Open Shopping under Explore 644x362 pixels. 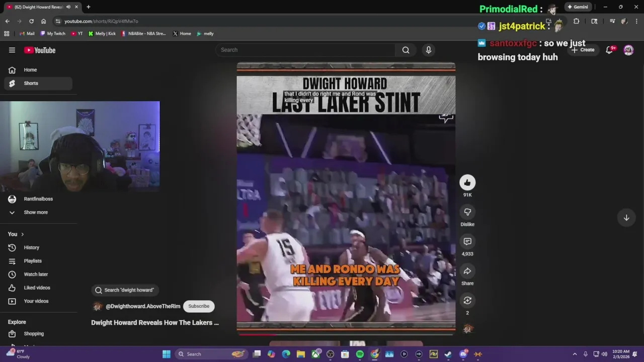click(38, 334)
